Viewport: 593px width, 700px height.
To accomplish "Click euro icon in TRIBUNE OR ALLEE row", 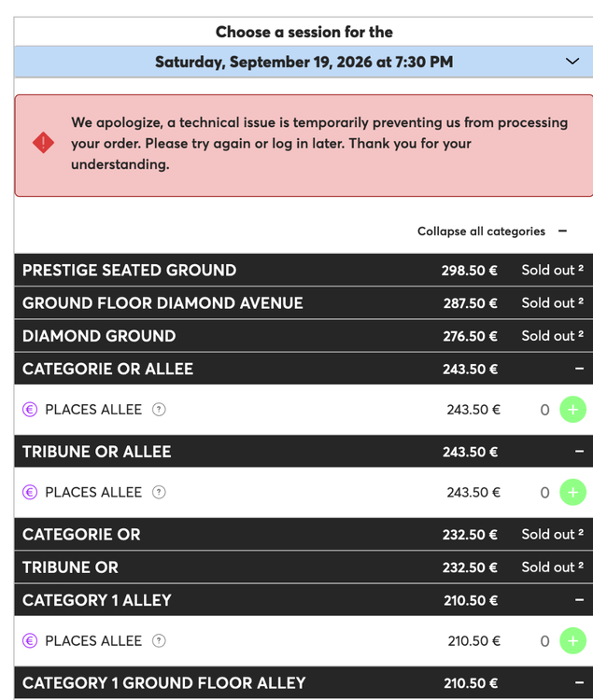I will point(30,492).
